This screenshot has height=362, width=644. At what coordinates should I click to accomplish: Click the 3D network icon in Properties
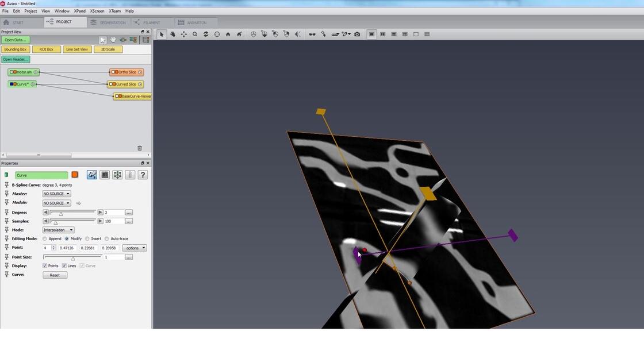click(117, 175)
